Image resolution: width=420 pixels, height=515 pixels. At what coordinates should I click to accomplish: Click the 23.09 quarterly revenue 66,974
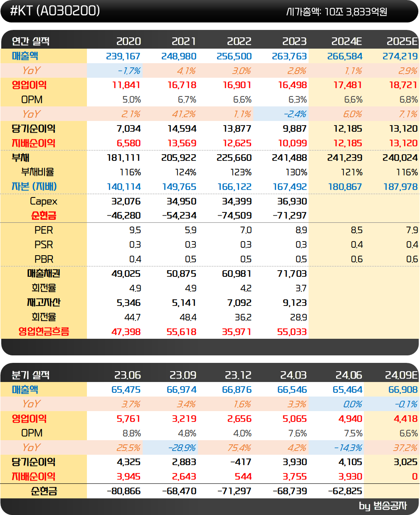[181, 390]
